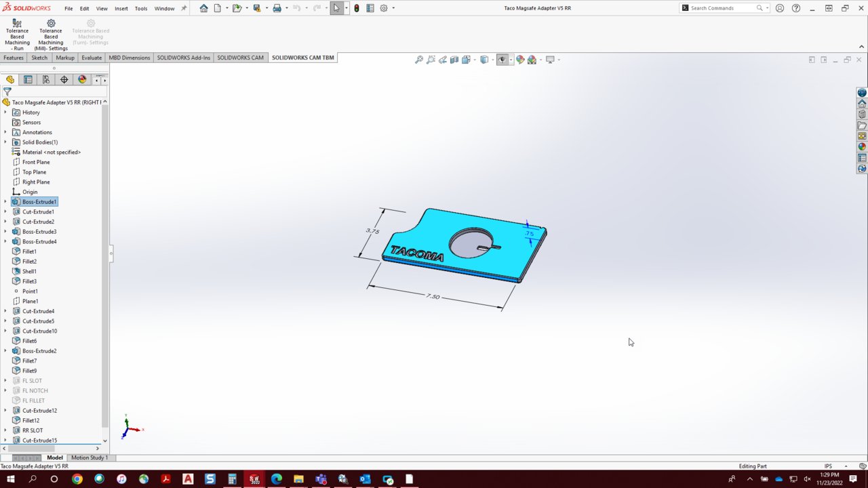Print the document

pos(277,8)
